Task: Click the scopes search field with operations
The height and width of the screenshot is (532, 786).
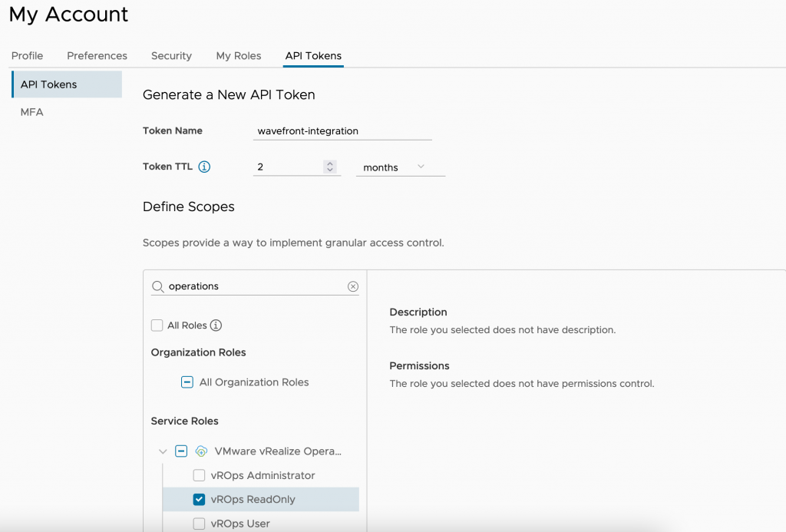Action: coord(256,286)
